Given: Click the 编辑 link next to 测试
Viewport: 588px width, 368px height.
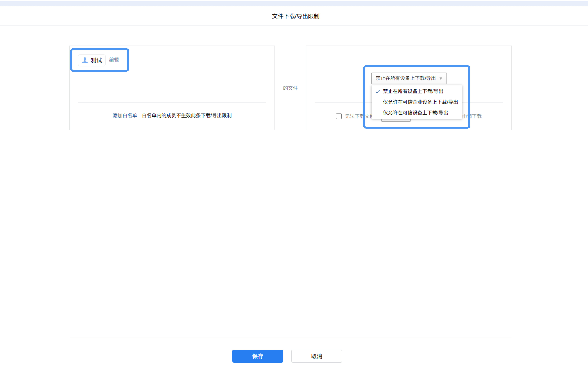Looking at the screenshot, I should pos(114,60).
